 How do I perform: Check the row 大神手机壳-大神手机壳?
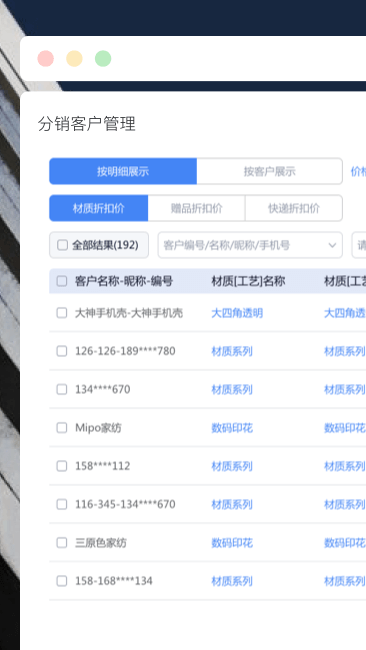(62, 313)
